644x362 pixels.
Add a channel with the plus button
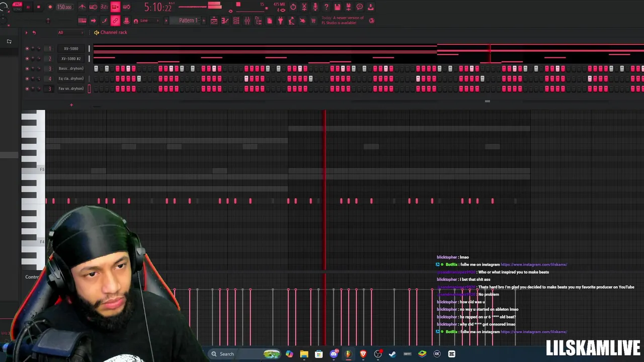(71, 105)
